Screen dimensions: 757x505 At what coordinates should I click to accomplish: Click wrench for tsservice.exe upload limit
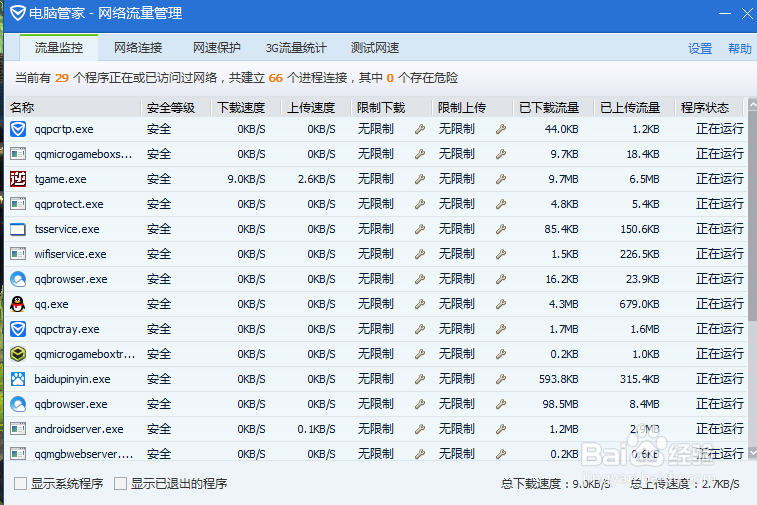click(x=501, y=229)
